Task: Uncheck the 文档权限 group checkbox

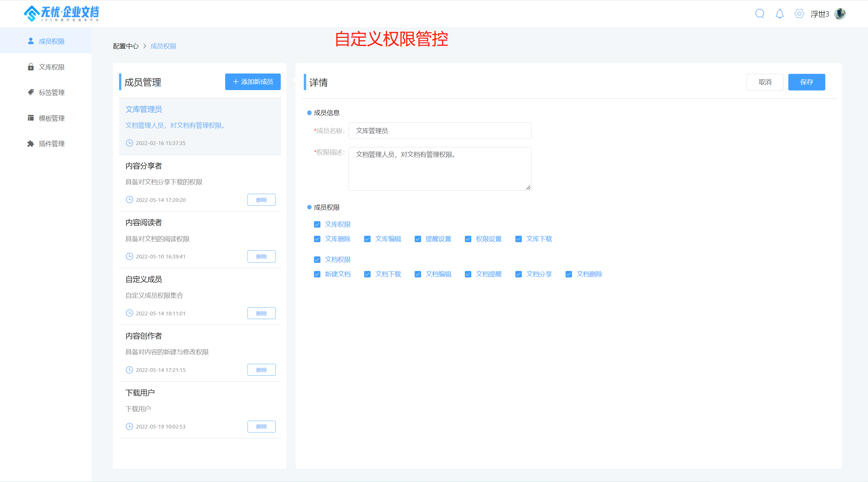Action: click(317, 260)
